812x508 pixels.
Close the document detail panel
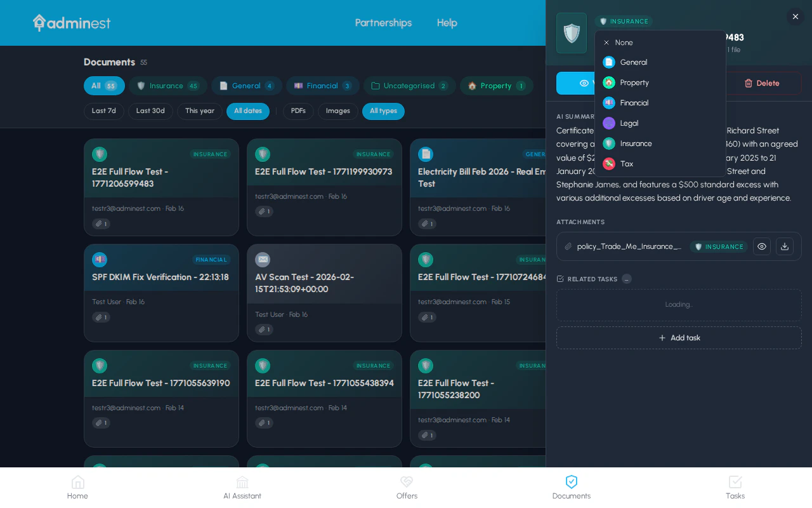[x=796, y=17]
